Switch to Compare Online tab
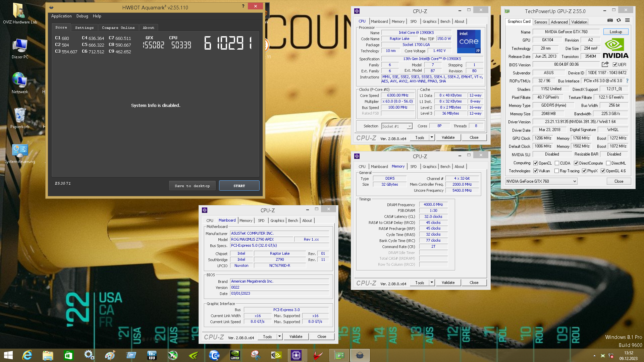The width and height of the screenshot is (644, 362). point(118,27)
